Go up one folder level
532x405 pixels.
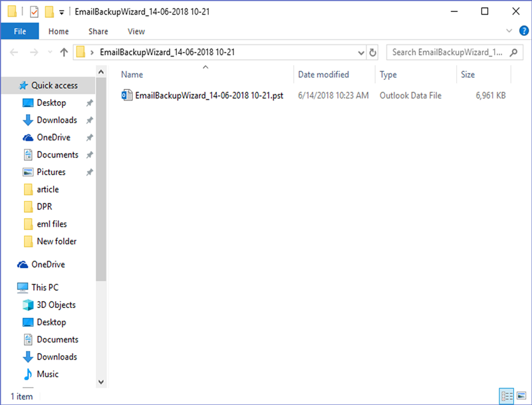click(x=64, y=53)
